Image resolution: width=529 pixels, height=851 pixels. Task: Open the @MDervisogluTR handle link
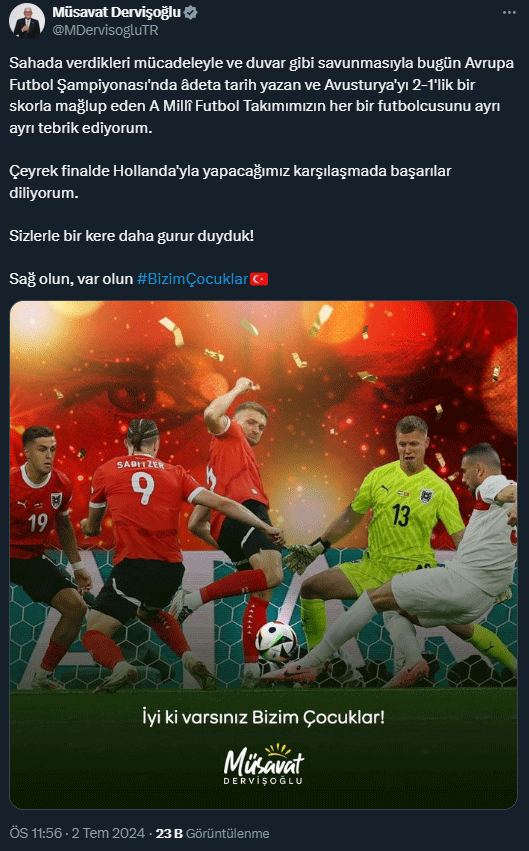tap(105, 30)
